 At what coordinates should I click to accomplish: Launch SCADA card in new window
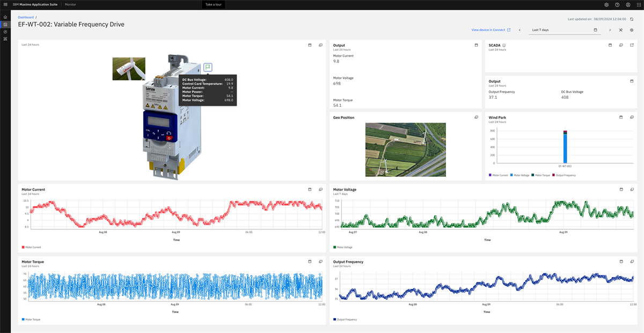pos(632,45)
